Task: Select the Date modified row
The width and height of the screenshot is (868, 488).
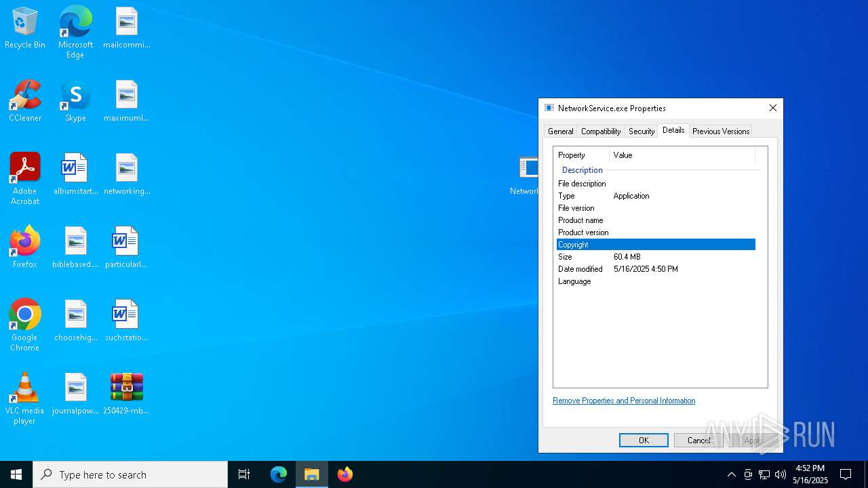Action: [x=656, y=269]
